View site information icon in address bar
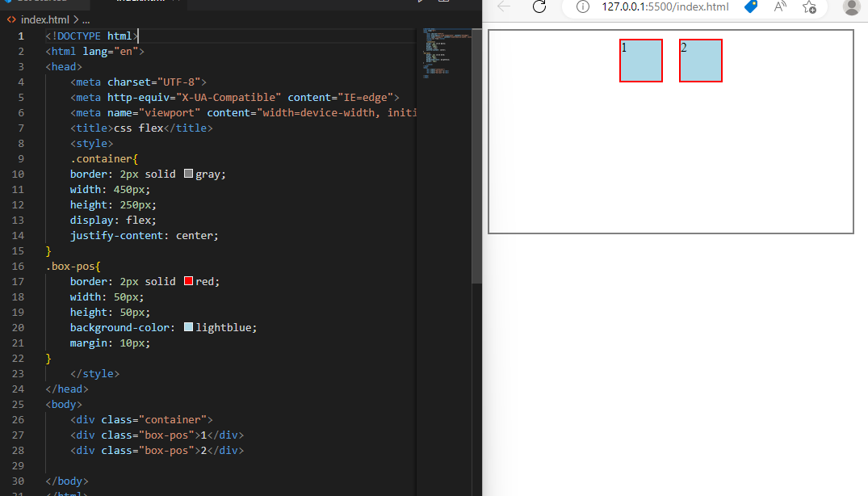 tap(582, 6)
